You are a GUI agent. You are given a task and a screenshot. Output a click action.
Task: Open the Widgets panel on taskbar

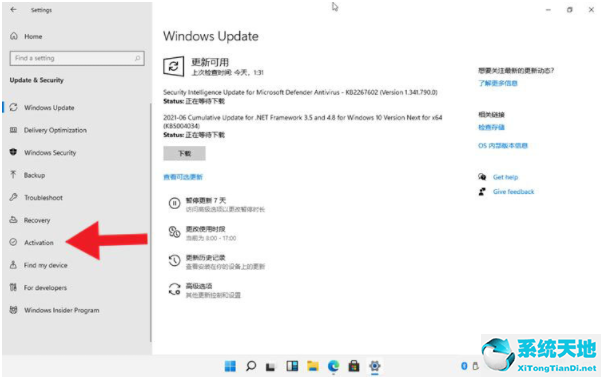(292, 366)
